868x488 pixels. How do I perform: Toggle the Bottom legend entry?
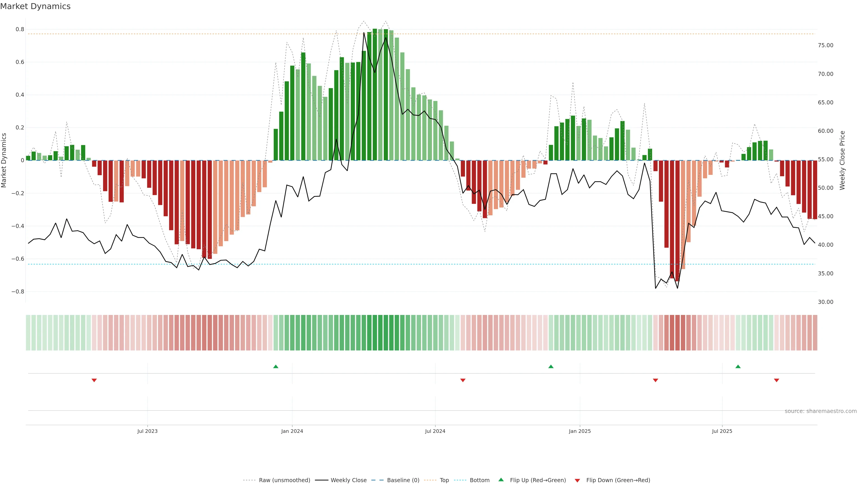point(479,480)
